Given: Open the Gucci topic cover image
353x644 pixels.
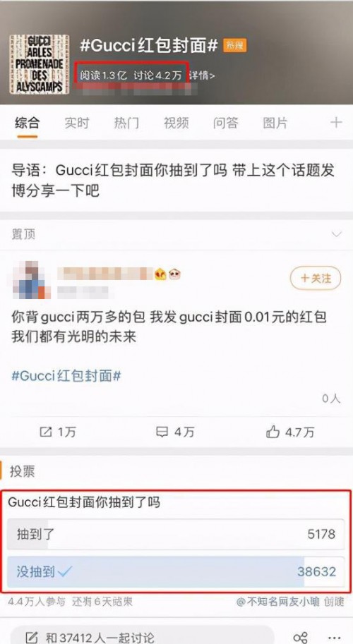Looking at the screenshot, I should [39, 64].
